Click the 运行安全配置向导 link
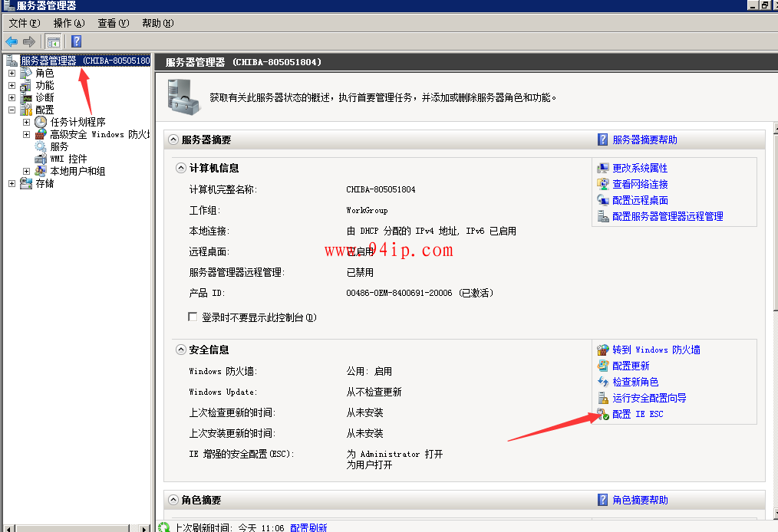Image resolution: width=778 pixels, height=532 pixels. point(650,398)
